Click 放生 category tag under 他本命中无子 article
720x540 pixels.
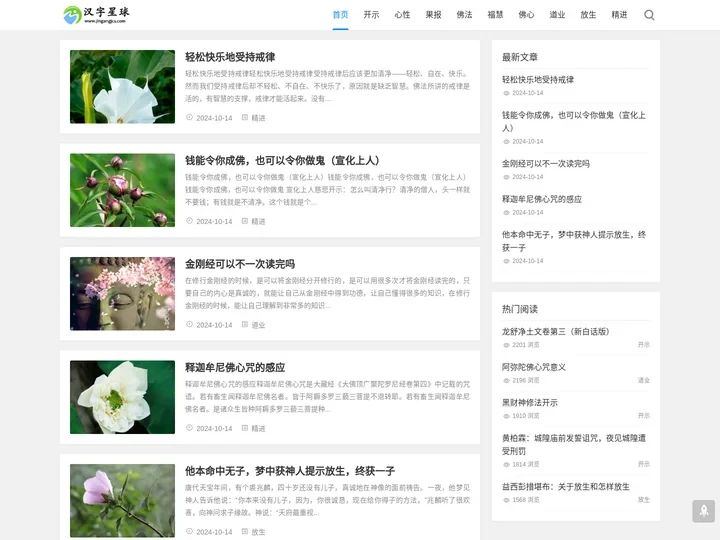[x=258, y=532]
